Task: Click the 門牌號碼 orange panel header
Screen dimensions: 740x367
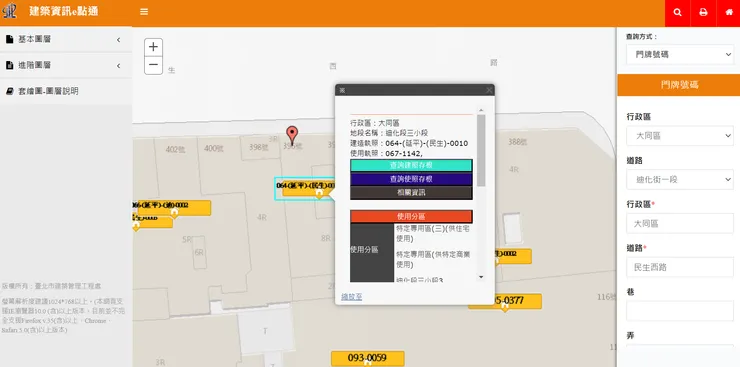Action: [x=679, y=85]
